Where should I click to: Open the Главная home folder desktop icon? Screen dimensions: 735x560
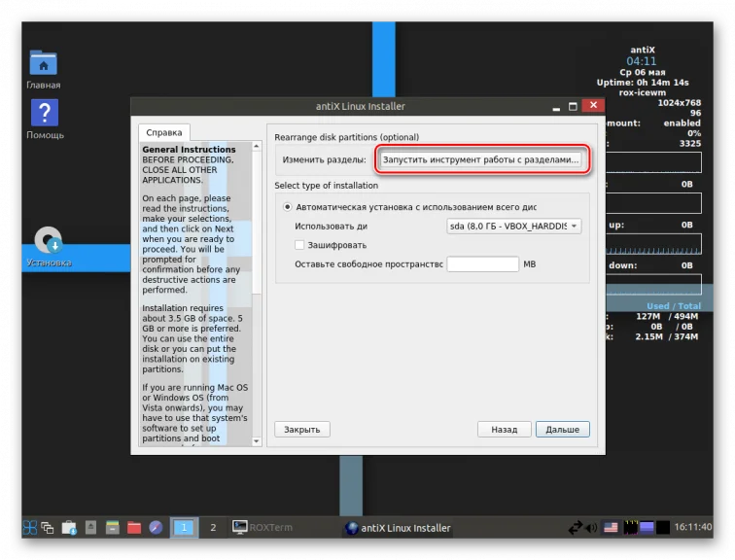click(x=43, y=69)
